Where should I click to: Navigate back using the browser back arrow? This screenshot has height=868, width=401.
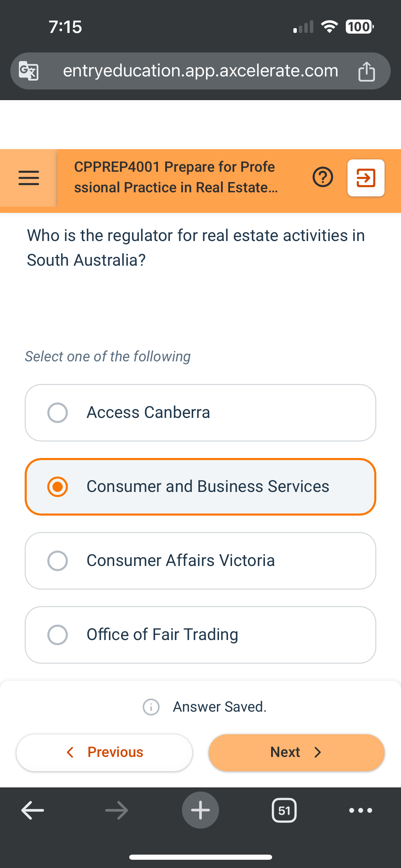click(x=32, y=810)
